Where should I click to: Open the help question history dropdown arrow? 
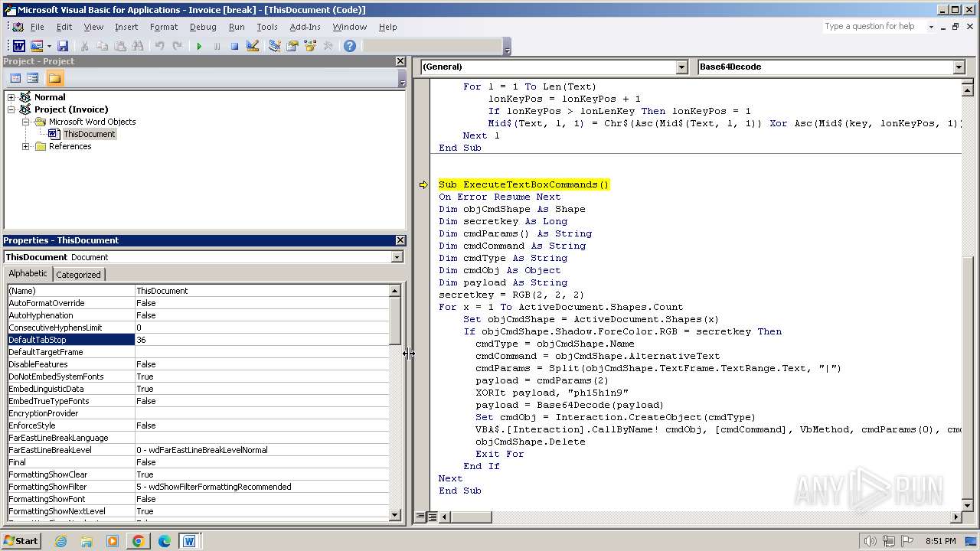(x=931, y=27)
